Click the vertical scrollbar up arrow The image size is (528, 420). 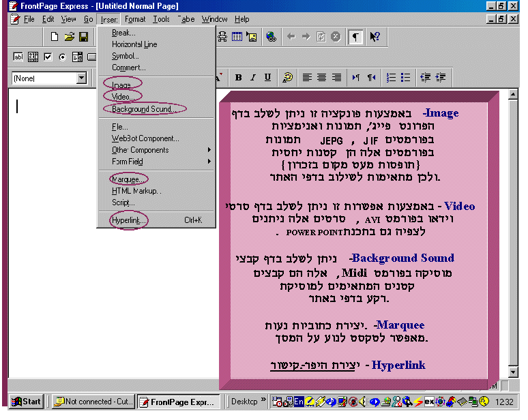click(513, 95)
